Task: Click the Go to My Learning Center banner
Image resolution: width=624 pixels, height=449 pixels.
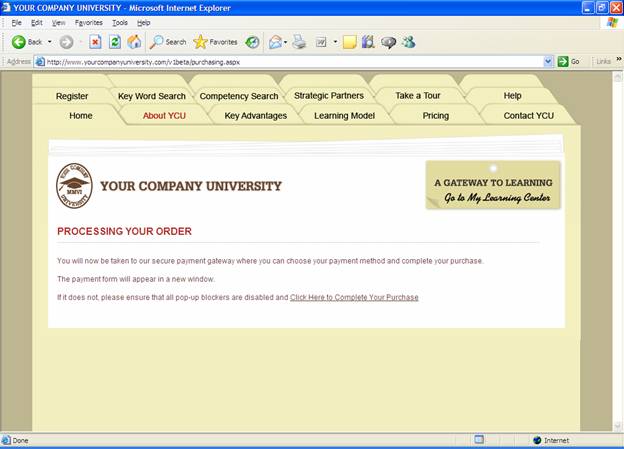Action: click(x=493, y=185)
